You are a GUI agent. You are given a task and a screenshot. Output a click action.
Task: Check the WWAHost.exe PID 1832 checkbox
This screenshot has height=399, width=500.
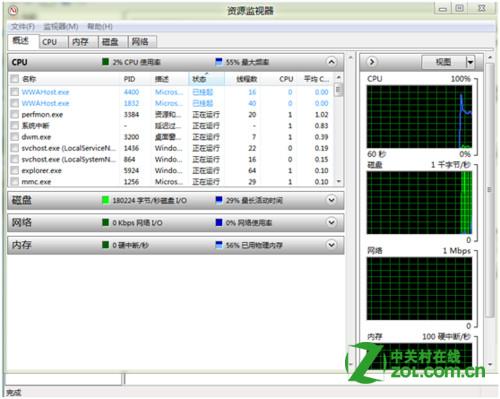(x=14, y=103)
